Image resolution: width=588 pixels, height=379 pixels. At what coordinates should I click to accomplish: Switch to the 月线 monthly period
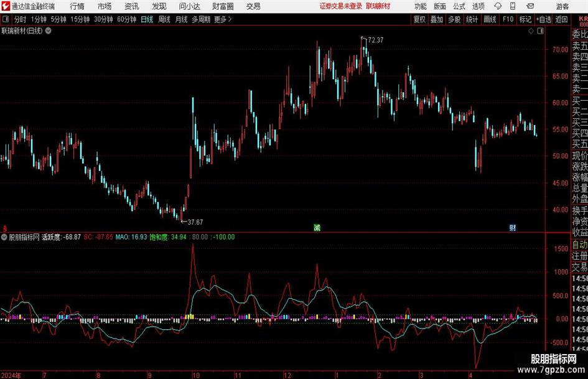pos(181,19)
